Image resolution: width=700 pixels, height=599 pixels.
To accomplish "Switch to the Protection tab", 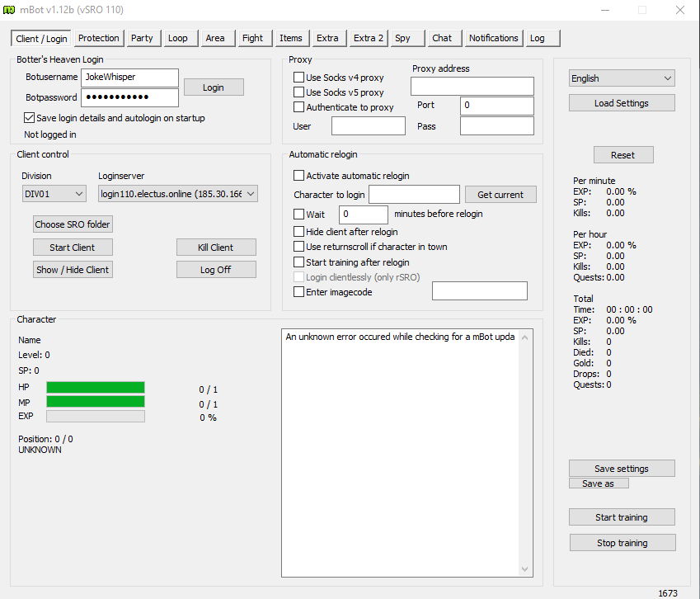I will 99,38.
